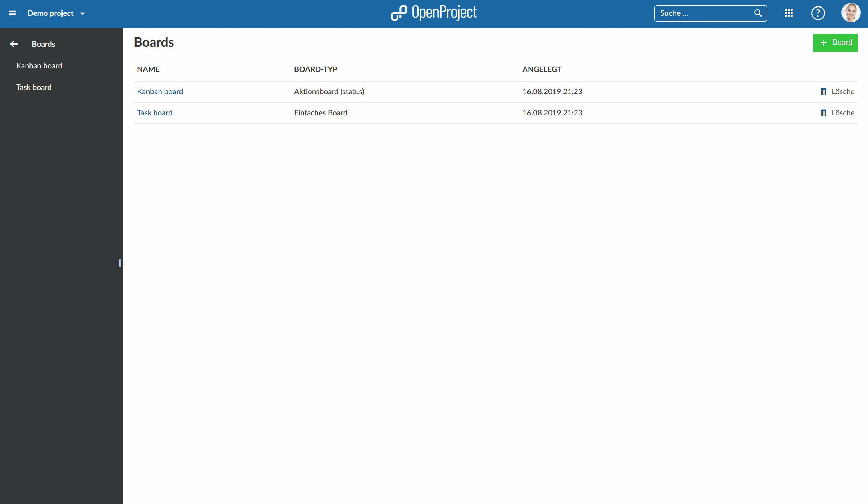This screenshot has height=504, width=868.
Task: Click the grid/apps switcher icon
Action: click(x=787, y=13)
